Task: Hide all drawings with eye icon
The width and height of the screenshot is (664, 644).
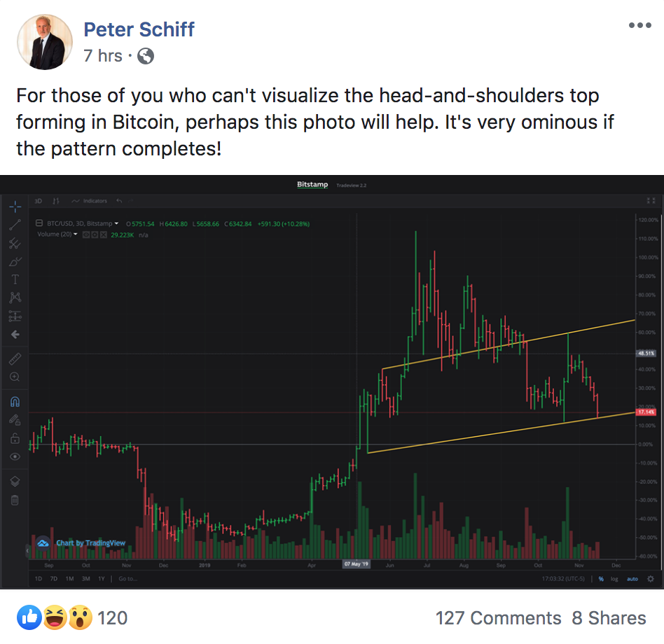Action: 15,456
